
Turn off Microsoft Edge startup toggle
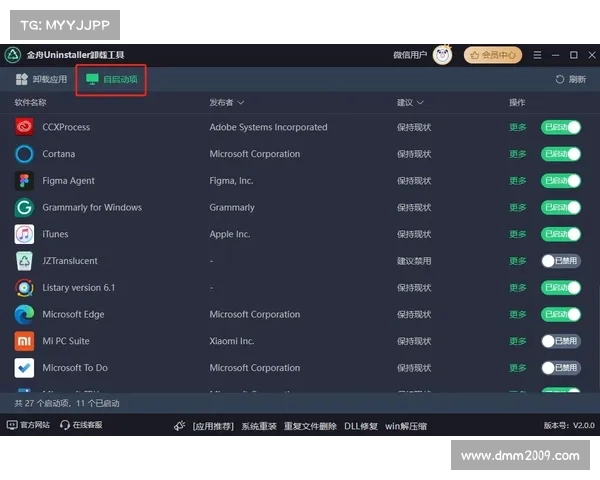[x=561, y=314]
